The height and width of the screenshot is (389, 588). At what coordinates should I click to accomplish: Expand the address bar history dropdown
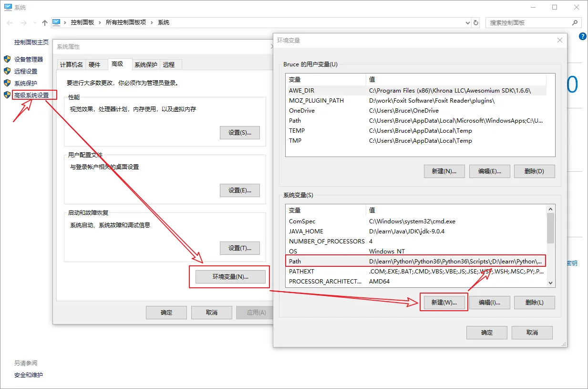point(467,22)
